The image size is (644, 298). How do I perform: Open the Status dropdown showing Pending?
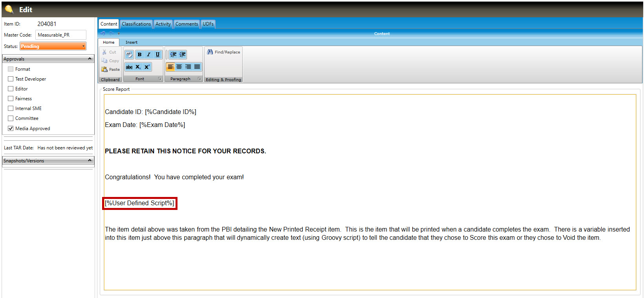click(x=53, y=46)
